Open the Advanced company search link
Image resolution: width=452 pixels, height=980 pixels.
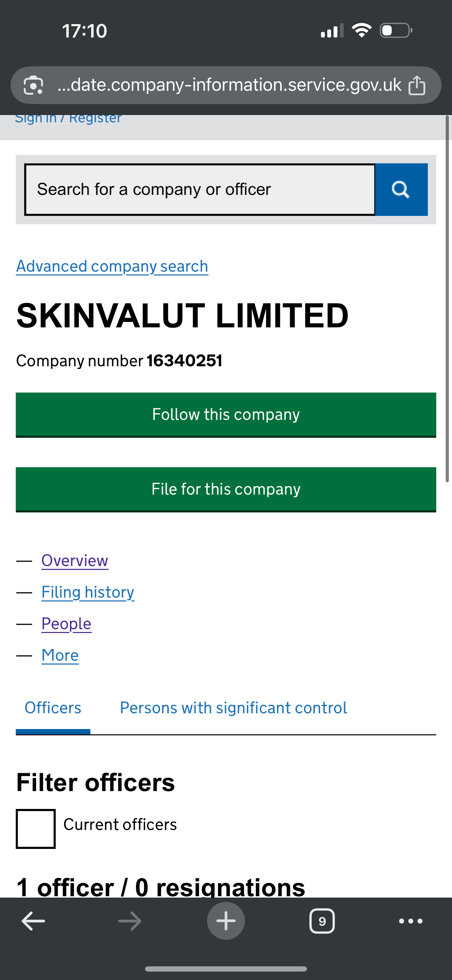(x=112, y=266)
